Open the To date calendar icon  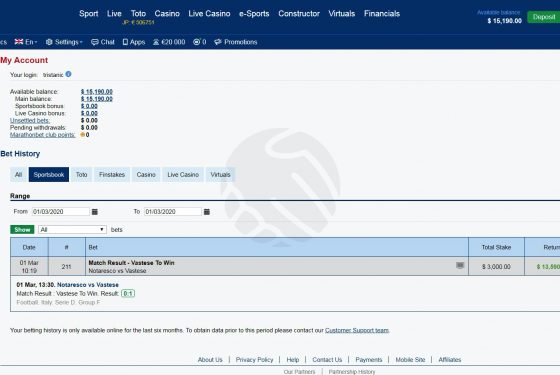pyautogui.click(x=207, y=212)
